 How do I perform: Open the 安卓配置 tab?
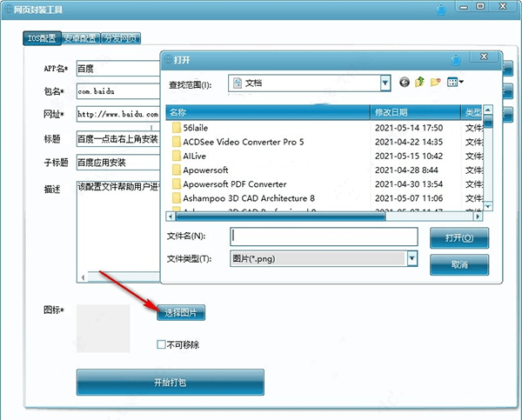81,38
